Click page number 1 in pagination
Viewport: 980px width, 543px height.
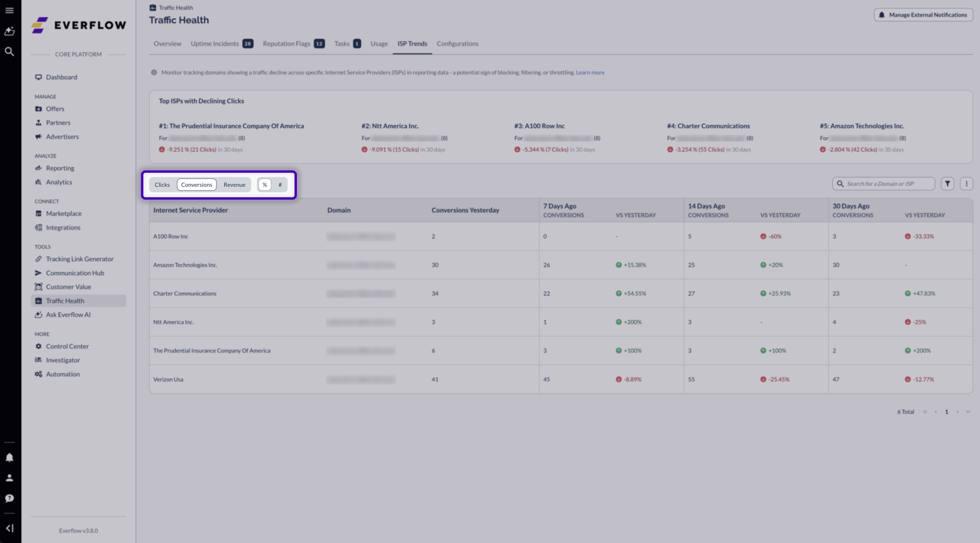[946, 412]
